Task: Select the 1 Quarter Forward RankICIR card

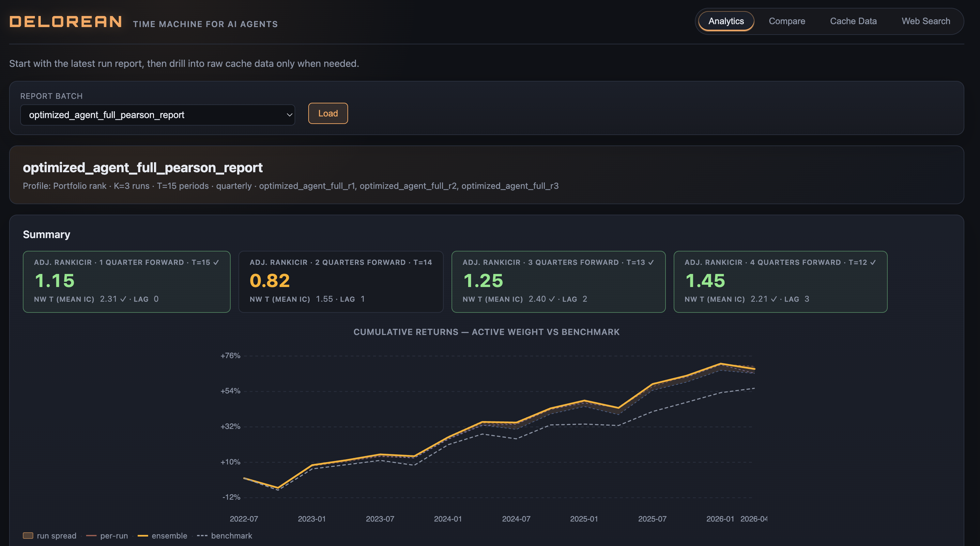Action: 127,281
